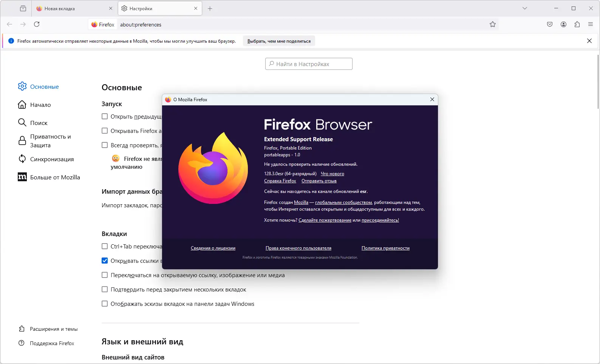600x364 pixels.
Task: Open Firefox View icon in tab bar
Action: [23, 8]
